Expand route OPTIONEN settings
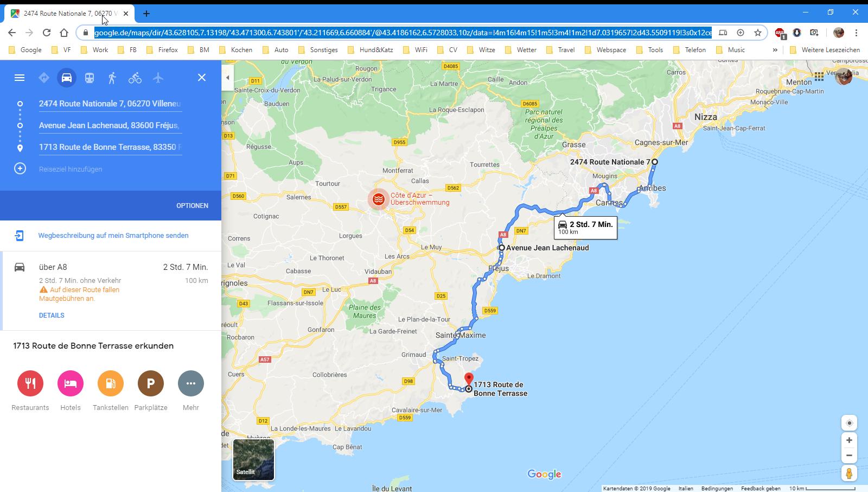This screenshot has height=492, width=868. [192, 206]
